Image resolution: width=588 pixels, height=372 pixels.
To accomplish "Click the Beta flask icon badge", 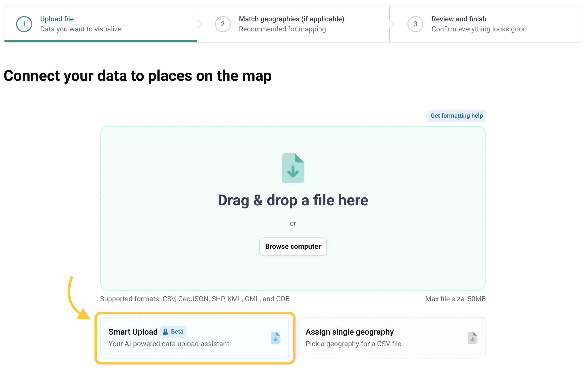I will [166, 332].
